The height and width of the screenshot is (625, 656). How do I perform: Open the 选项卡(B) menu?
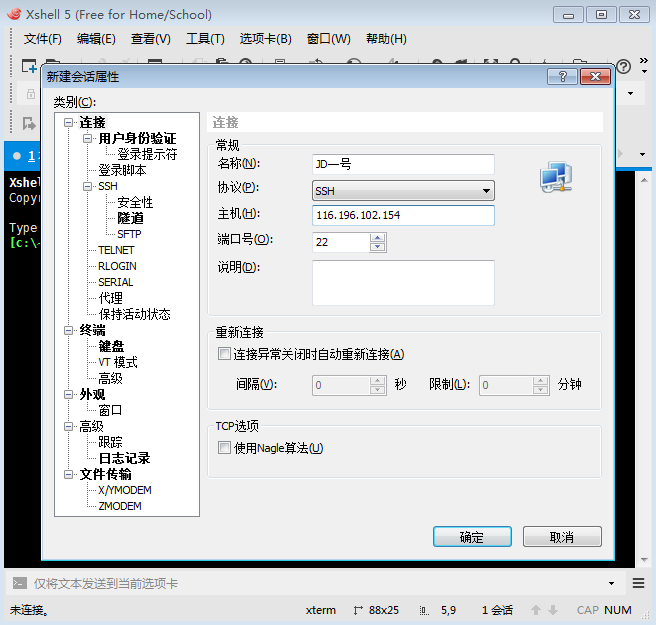coord(266,39)
